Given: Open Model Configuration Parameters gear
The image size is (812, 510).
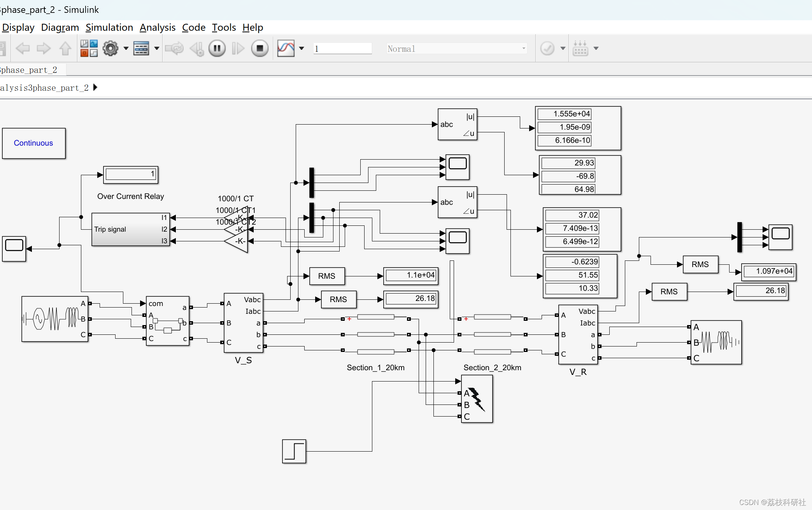Looking at the screenshot, I should click(110, 49).
